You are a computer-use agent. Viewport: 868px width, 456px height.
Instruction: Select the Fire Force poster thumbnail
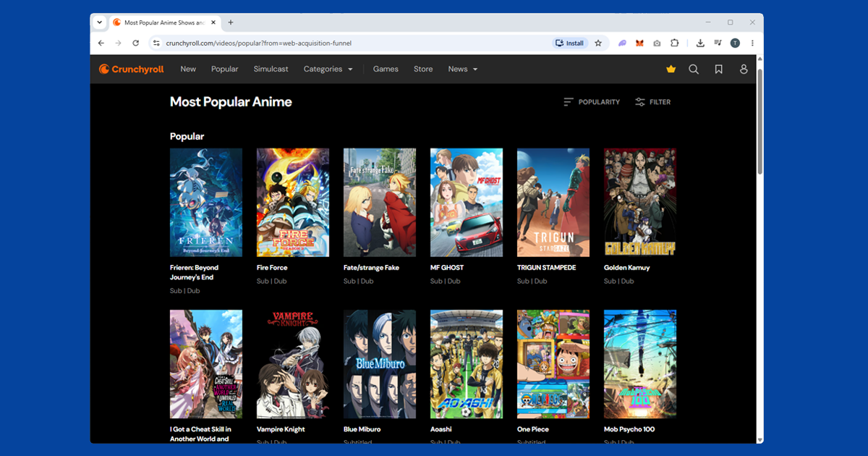point(293,203)
